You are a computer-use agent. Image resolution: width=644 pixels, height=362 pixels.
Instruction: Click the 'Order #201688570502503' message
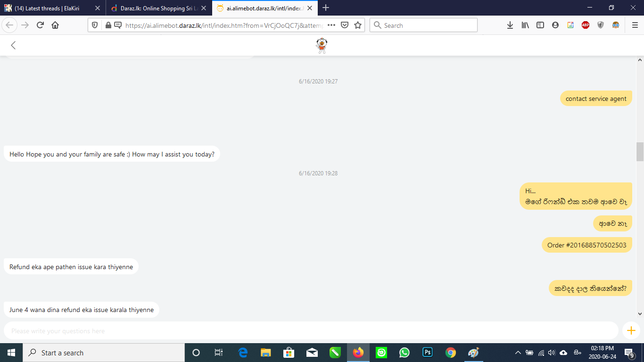coord(586,245)
